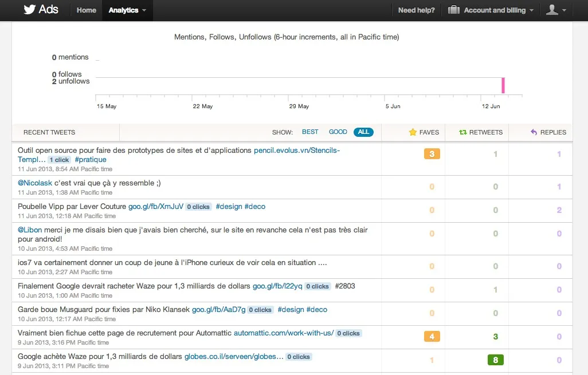Screen dimensions: 588x375
Task: Click the #pratique hashtag
Action: (x=91, y=160)
